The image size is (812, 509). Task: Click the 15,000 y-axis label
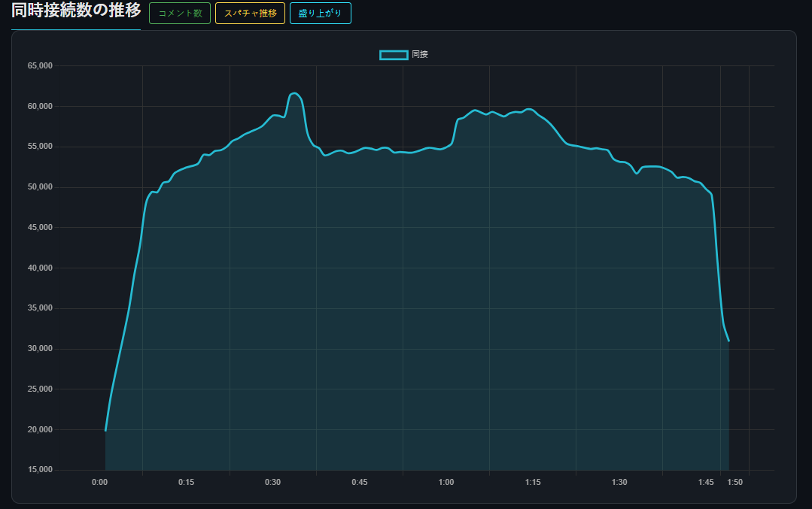point(40,470)
